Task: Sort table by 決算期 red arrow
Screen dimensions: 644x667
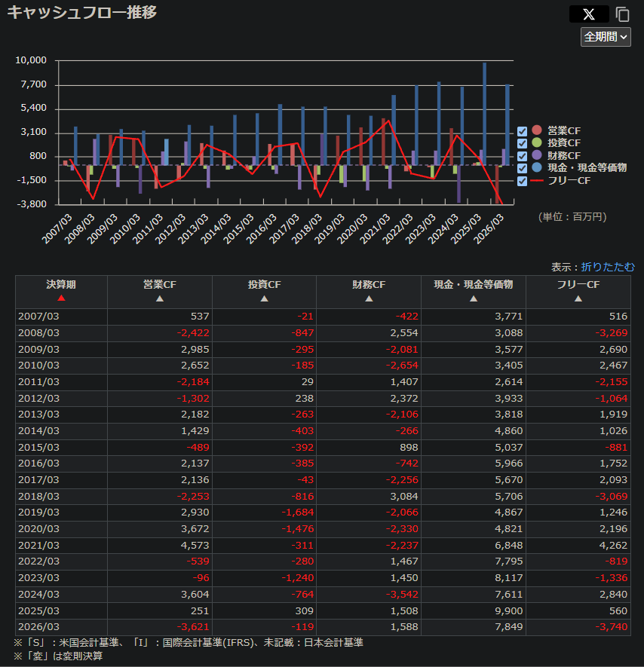Action: click(x=61, y=298)
